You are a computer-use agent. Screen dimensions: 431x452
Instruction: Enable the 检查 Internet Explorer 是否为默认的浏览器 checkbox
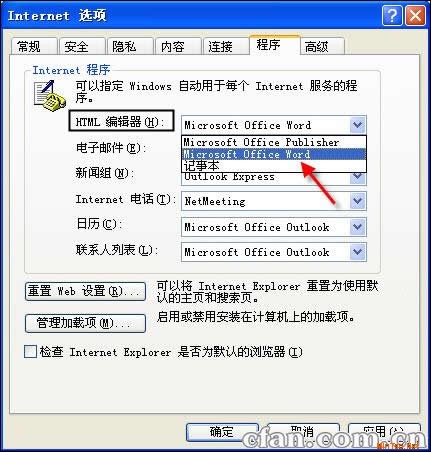click(x=30, y=352)
